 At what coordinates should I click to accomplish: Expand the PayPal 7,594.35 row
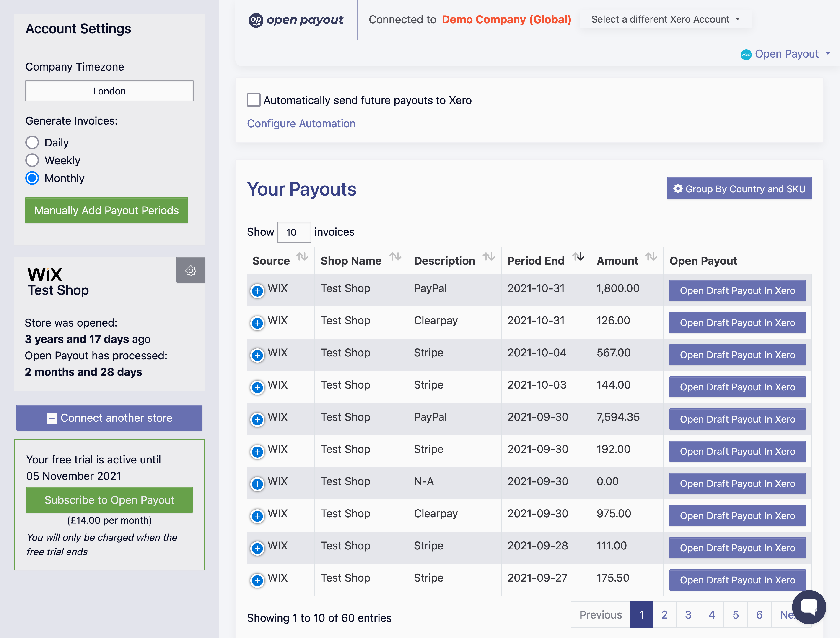point(257,420)
